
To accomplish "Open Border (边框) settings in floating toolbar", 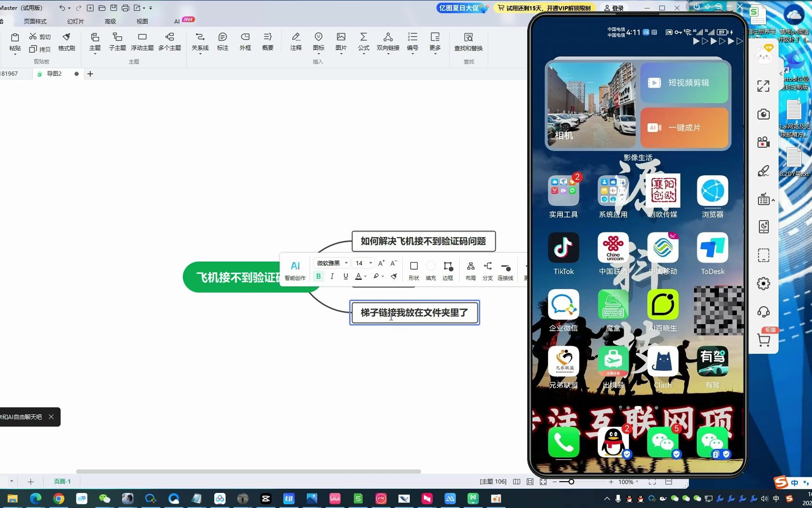I will coord(448,270).
